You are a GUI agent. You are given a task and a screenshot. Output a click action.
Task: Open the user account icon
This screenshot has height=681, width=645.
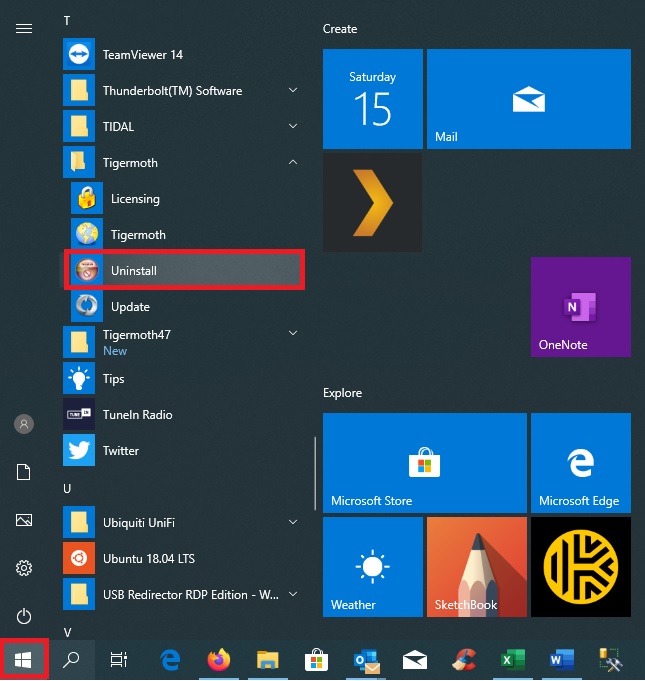tap(24, 424)
